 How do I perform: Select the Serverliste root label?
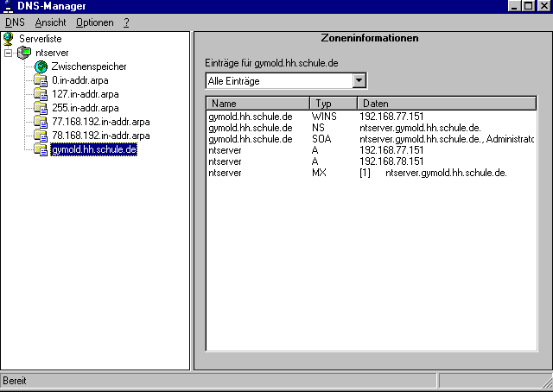[41, 39]
